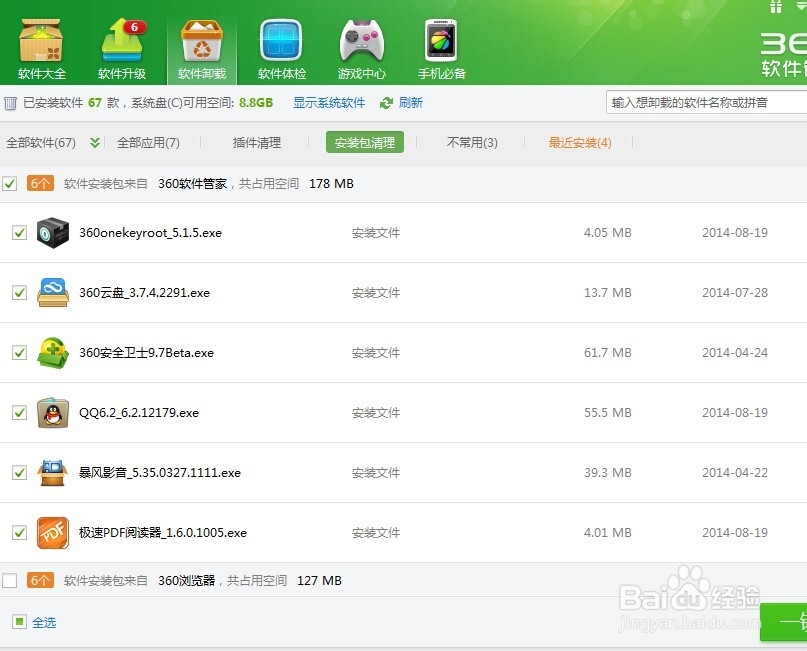Click the 极速PDF阅读器 orange icon

click(x=53, y=533)
